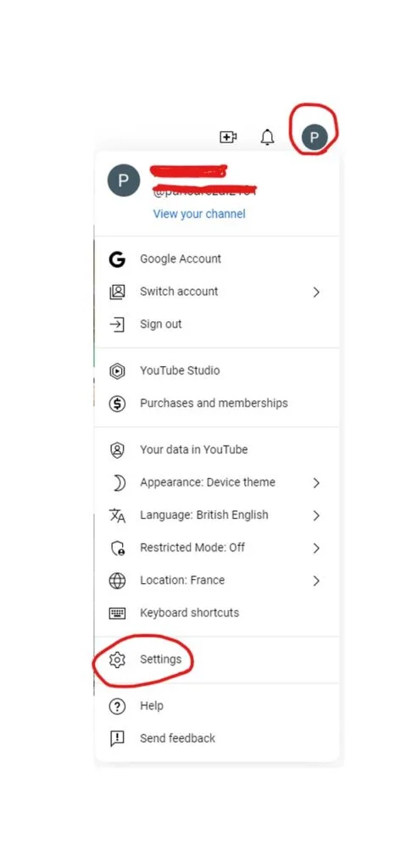Expand Language: British English arrow
The height and width of the screenshot is (868, 401).
pyautogui.click(x=316, y=515)
